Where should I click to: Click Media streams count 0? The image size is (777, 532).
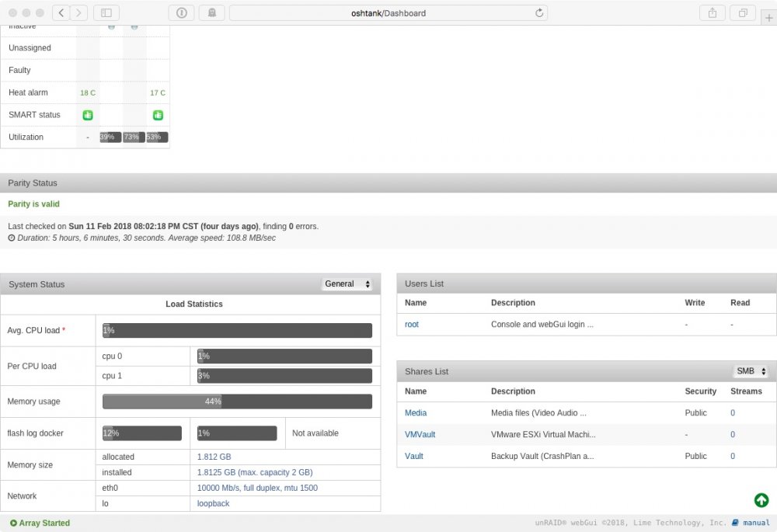733,412
